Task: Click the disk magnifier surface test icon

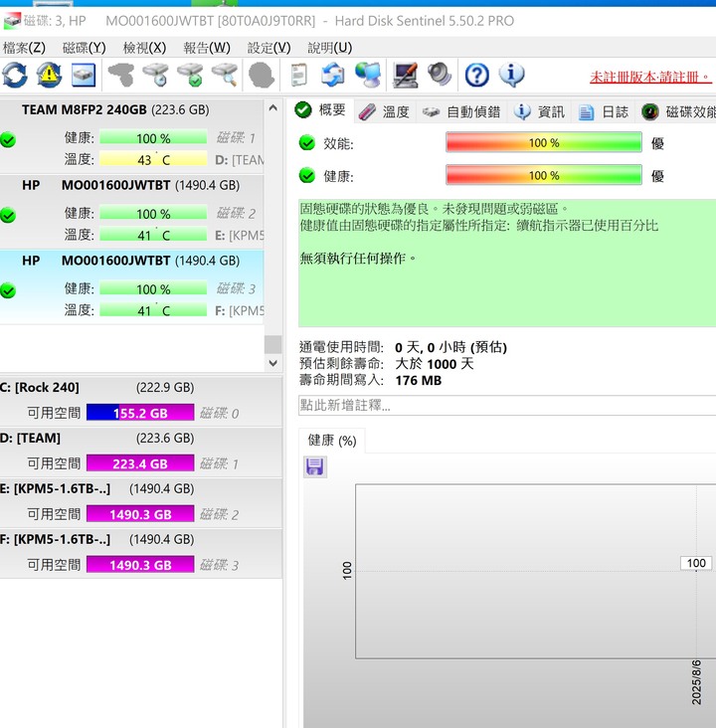Action: click(225, 75)
